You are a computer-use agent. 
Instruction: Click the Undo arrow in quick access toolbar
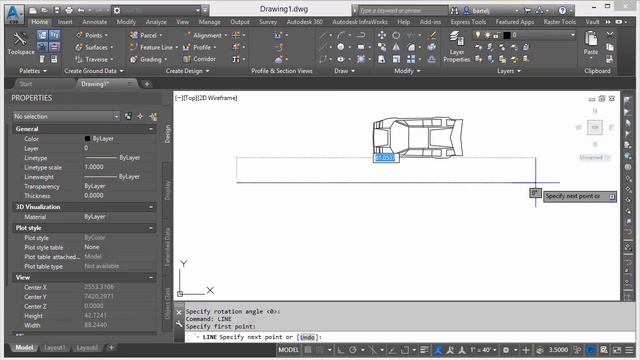tap(81, 10)
